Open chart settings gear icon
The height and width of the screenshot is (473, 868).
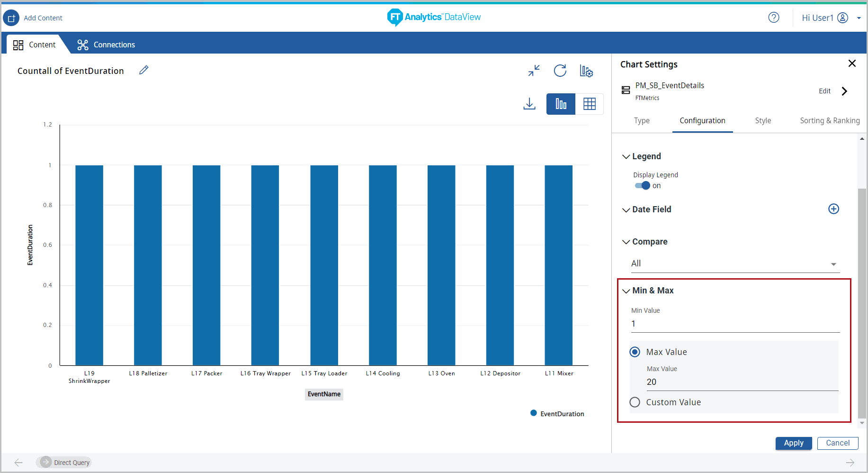click(586, 71)
